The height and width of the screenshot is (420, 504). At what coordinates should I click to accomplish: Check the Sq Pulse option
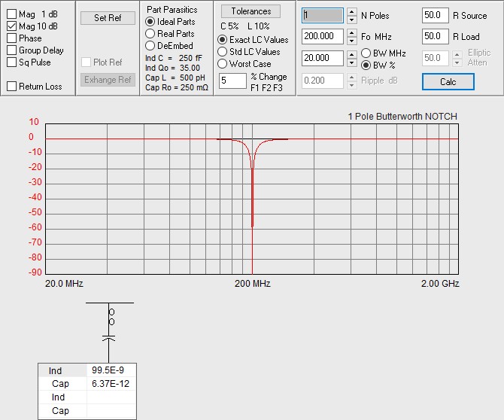[x=11, y=62]
